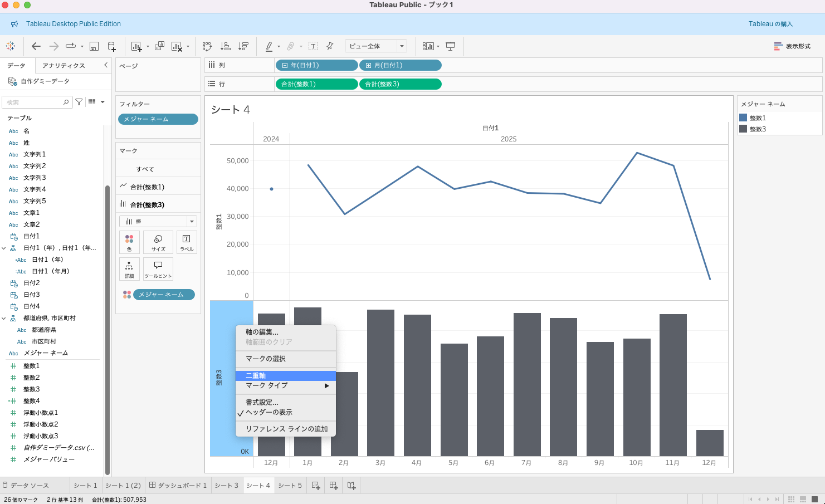Toggle the Show Header (ヘッダーの表示) option

(x=269, y=413)
